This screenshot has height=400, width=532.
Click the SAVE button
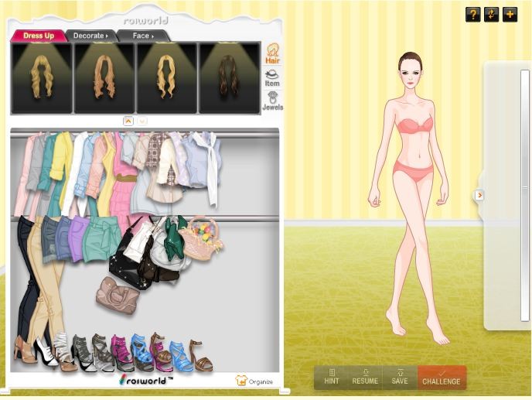[x=399, y=377]
